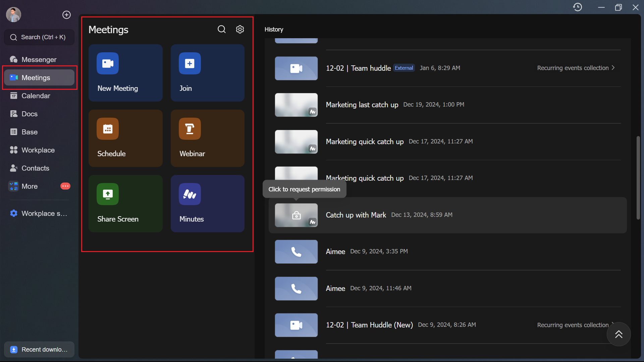This screenshot has width=644, height=362.
Task: Open Docs from the sidebar
Action: 39,114
